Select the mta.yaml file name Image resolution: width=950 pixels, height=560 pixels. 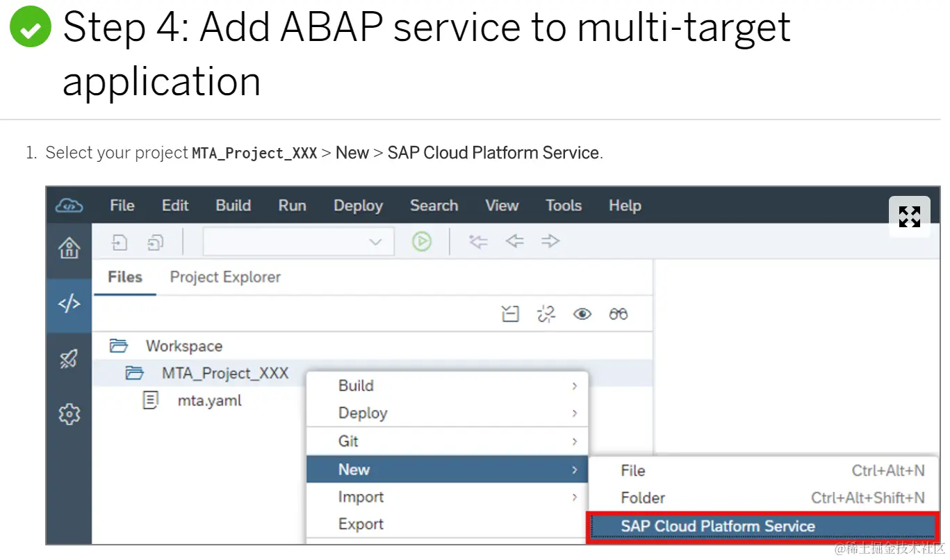click(210, 401)
